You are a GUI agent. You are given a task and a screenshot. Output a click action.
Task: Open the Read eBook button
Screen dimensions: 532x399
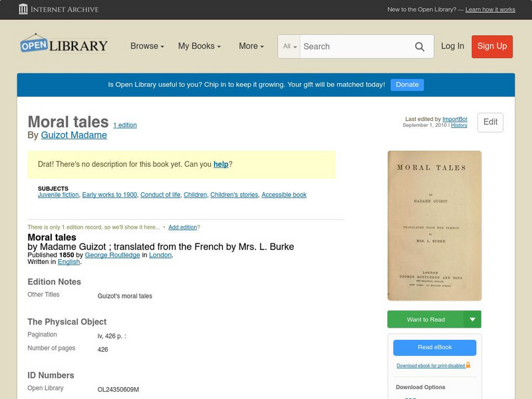[x=436, y=347]
